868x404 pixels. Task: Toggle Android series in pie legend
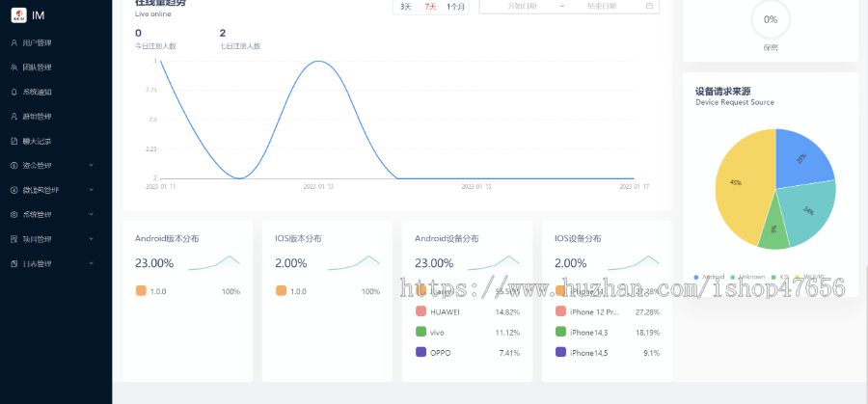[709, 277]
